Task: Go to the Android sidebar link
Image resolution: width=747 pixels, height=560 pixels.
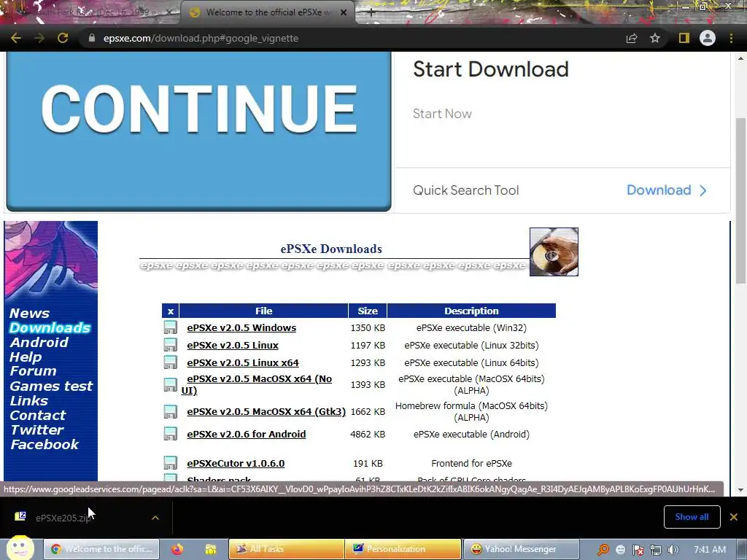Action: click(39, 343)
